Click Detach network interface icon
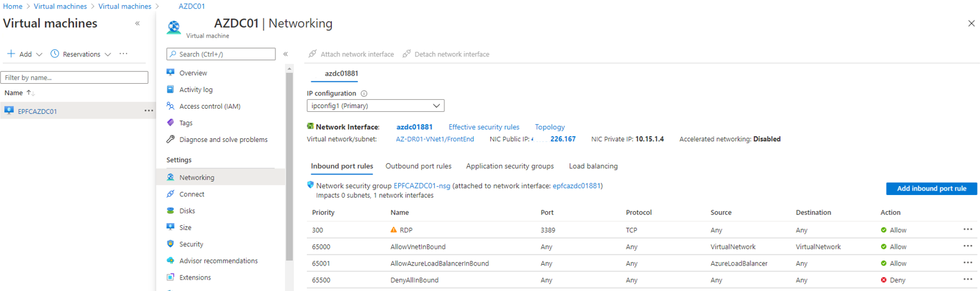The height and width of the screenshot is (291, 980). click(407, 54)
